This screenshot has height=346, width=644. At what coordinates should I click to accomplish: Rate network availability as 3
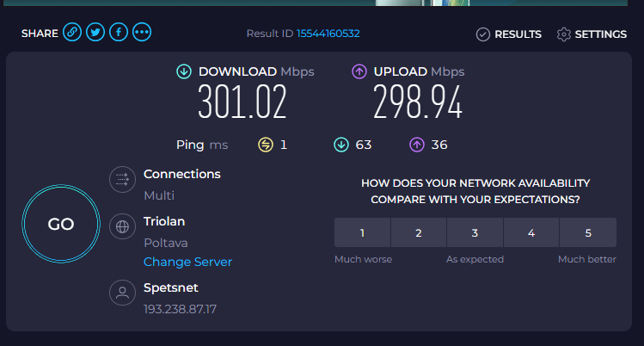[475, 232]
